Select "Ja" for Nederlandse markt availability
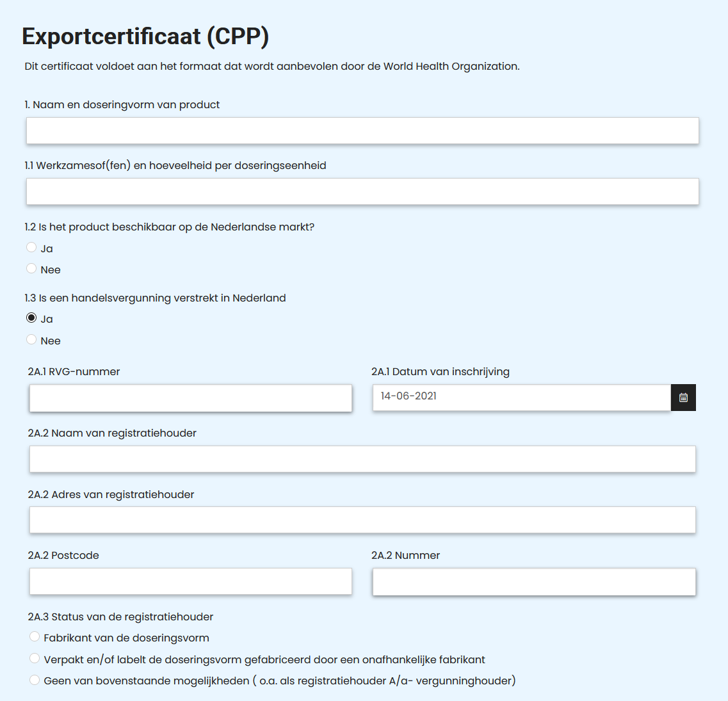Viewport: 728px width, 701px height. pos(31,247)
